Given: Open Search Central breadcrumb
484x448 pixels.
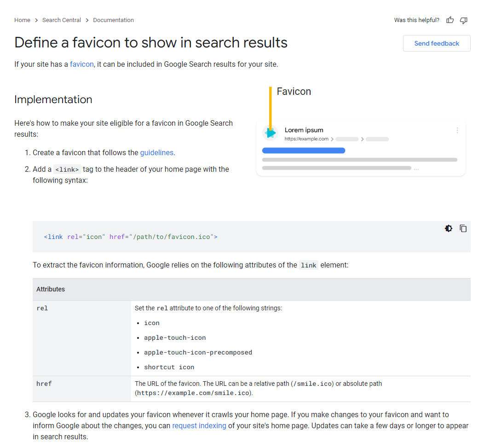Looking at the screenshot, I should [62, 20].
